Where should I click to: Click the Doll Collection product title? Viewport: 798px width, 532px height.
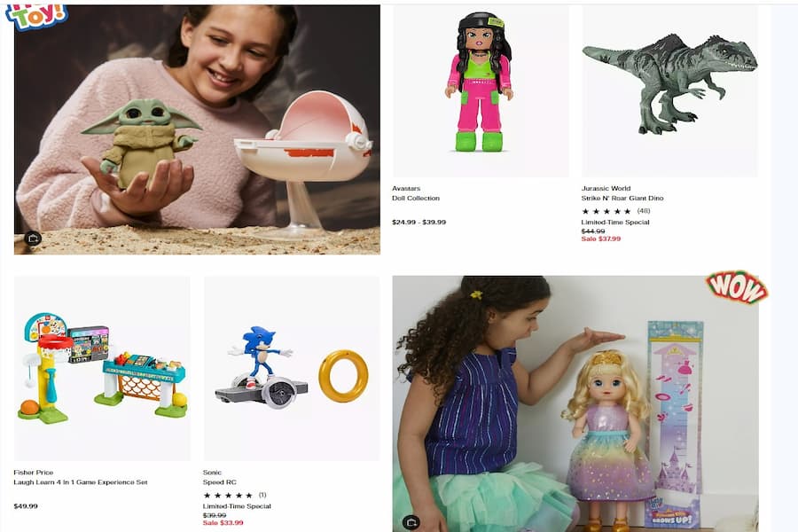(x=416, y=198)
